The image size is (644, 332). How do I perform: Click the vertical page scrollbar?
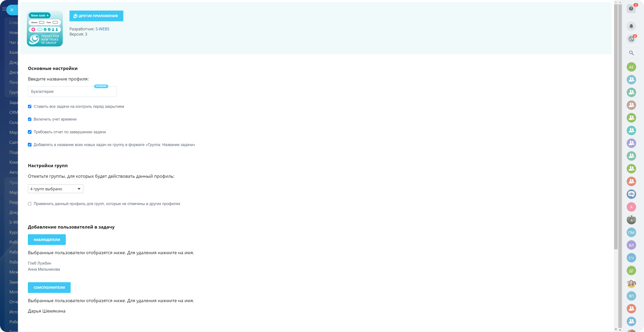tap(616, 127)
